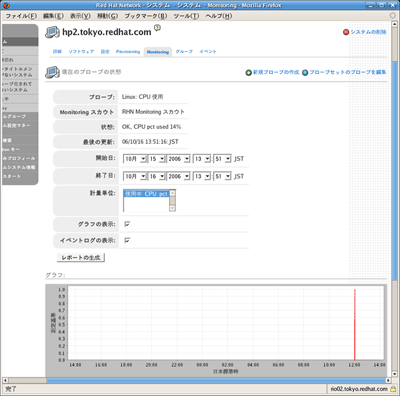Image resolution: width=400 pixels, height=396 pixels.
Task: Open the ソフトウェア tab link
Action: (x=81, y=52)
